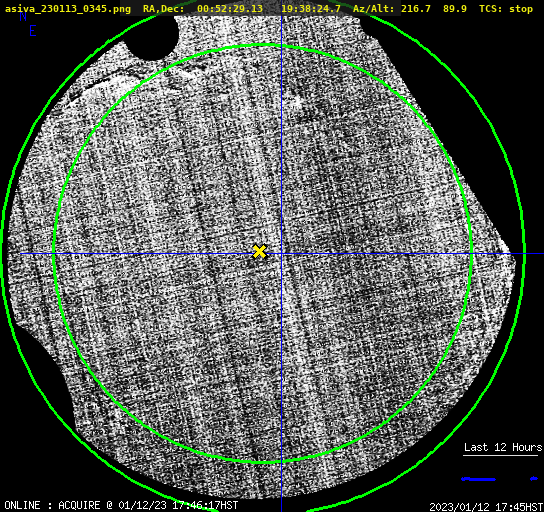Click the long blue bar under Last 12 Hours

point(478,479)
